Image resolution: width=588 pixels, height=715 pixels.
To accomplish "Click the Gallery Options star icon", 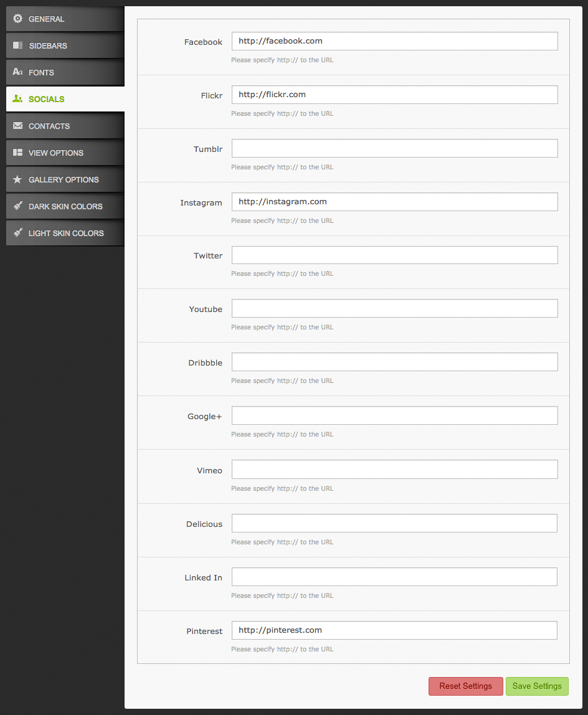I will point(17,179).
